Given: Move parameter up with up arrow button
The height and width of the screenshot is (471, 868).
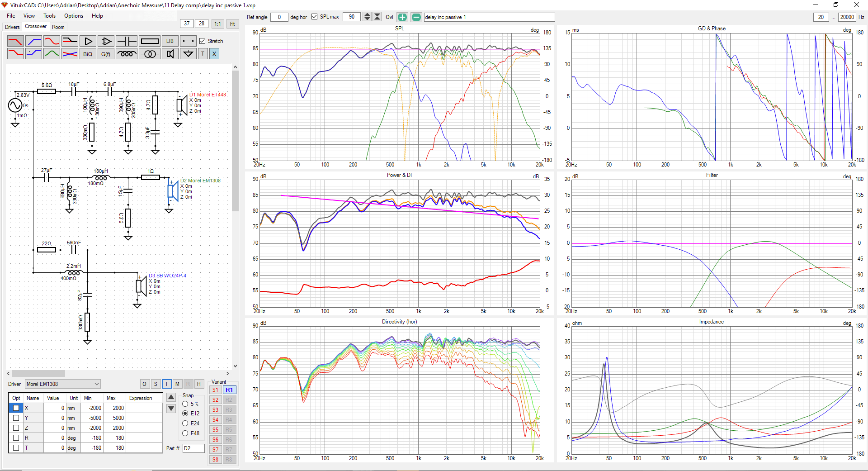Looking at the screenshot, I should tap(171, 398).
